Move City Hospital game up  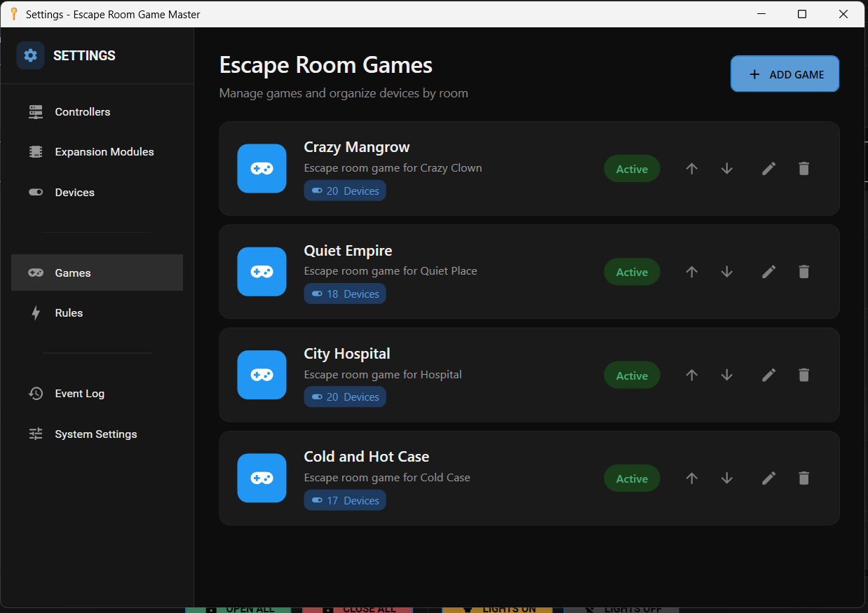click(692, 375)
